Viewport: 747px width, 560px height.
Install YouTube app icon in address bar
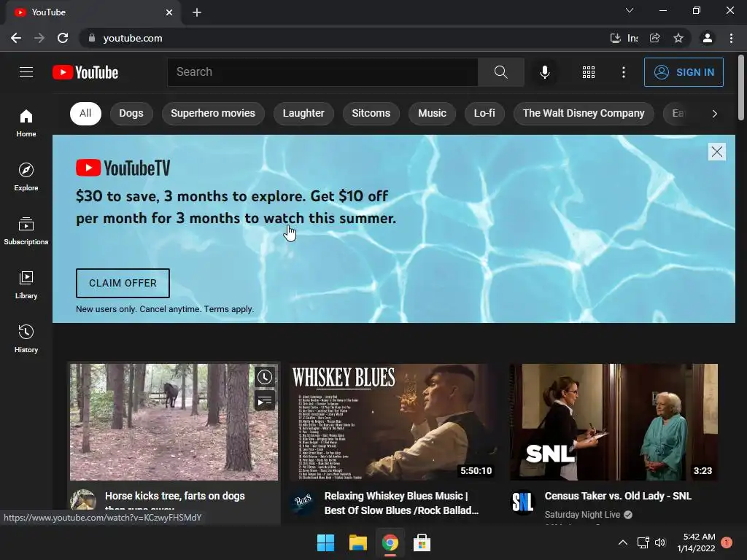pyautogui.click(x=616, y=38)
